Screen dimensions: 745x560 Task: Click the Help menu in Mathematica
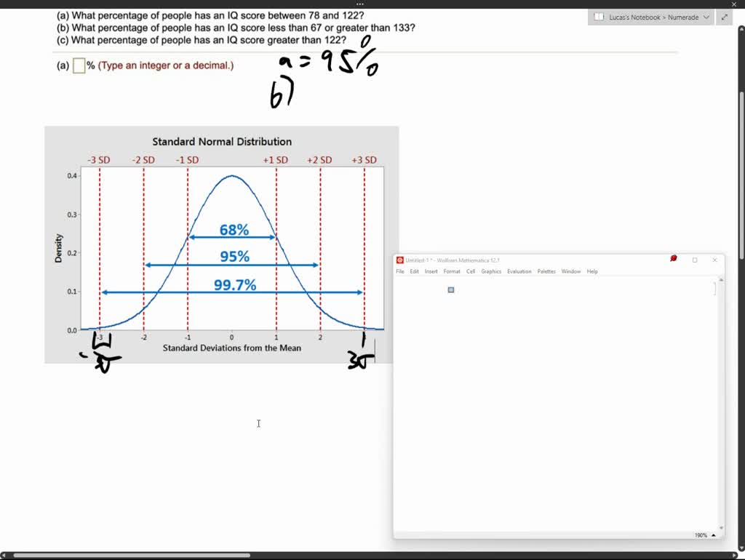(593, 271)
